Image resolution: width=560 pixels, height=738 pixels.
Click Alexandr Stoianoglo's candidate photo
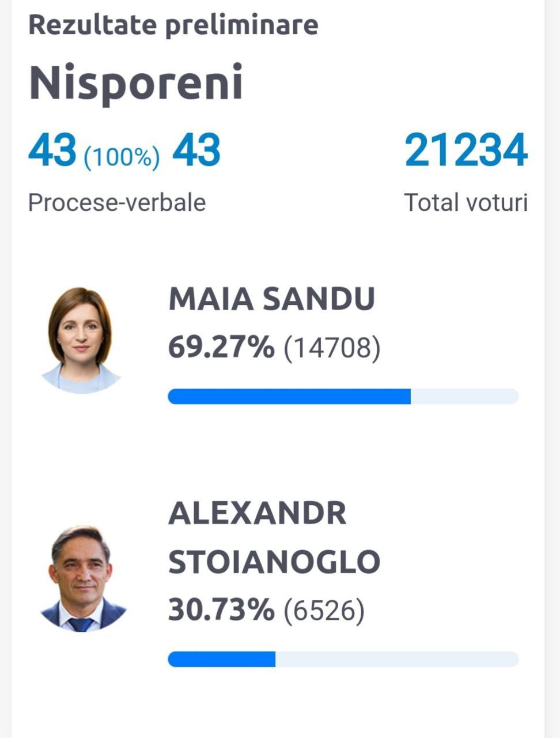pyautogui.click(x=82, y=578)
